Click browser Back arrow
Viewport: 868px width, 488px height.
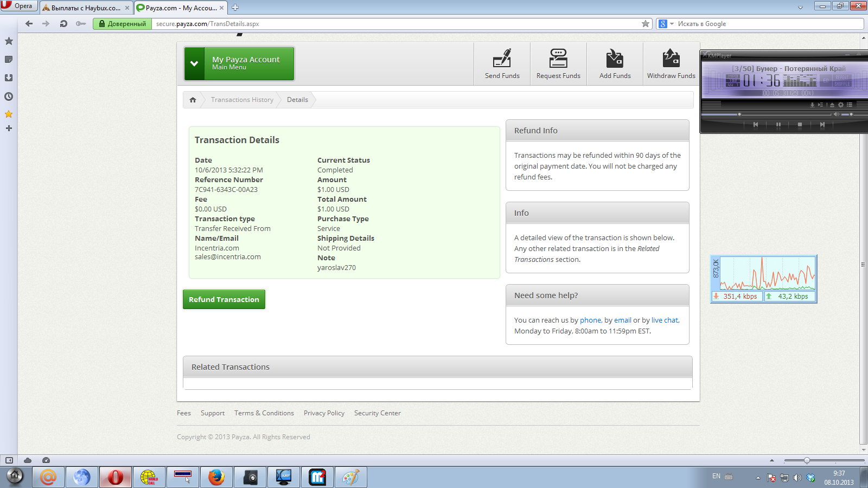click(x=29, y=24)
